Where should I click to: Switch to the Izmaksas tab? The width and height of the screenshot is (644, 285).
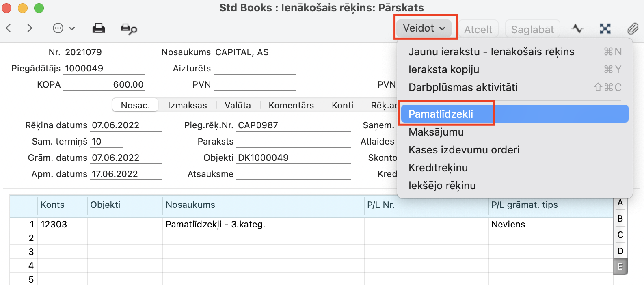pyautogui.click(x=187, y=106)
